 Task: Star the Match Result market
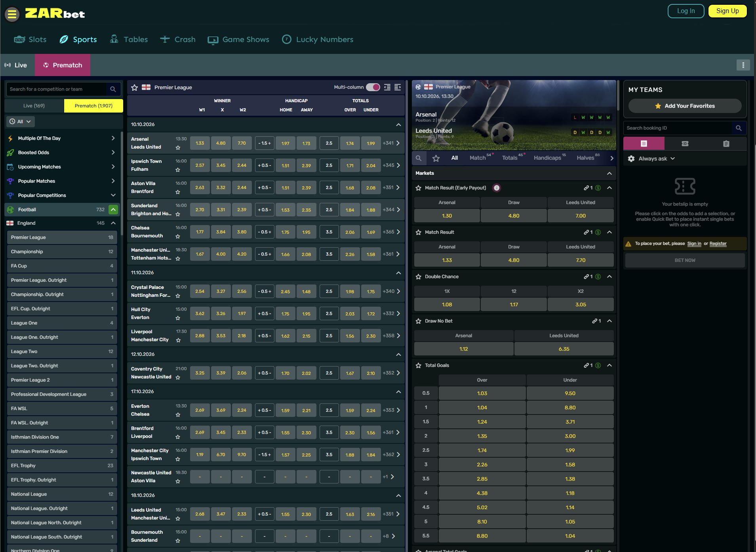pyautogui.click(x=418, y=232)
